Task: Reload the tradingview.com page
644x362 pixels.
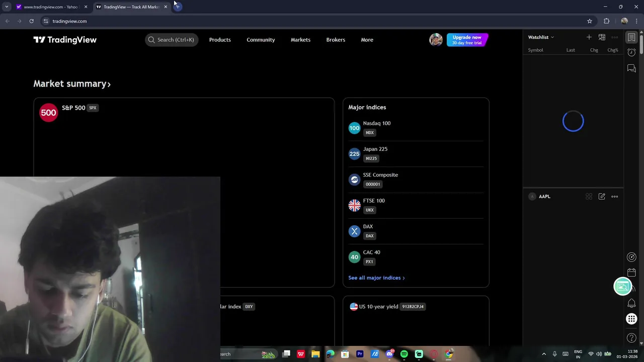Action: click(x=31, y=21)
